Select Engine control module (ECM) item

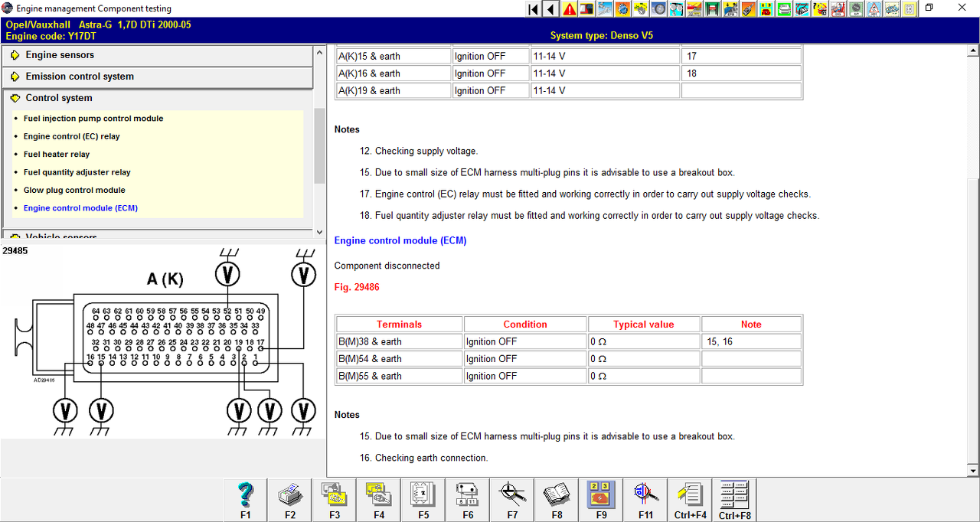pyautogui.click(x=80, y=208)
